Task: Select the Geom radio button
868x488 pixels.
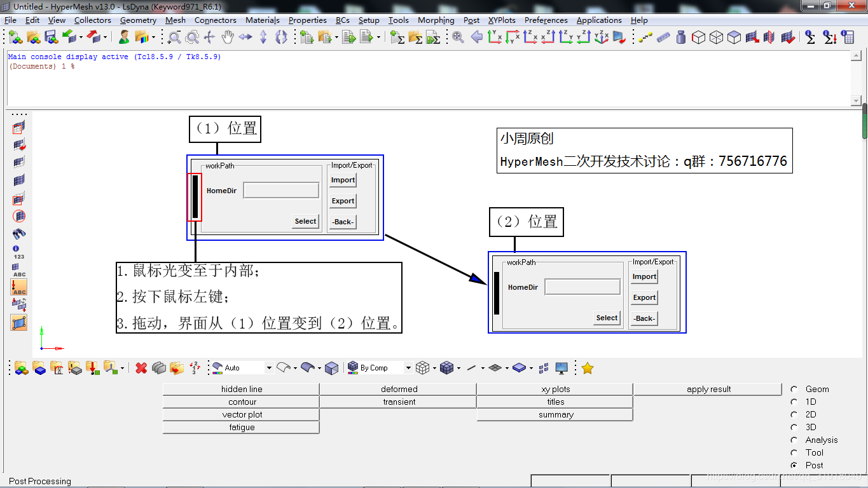Action: pyautogui.click(x=794, y=389)
